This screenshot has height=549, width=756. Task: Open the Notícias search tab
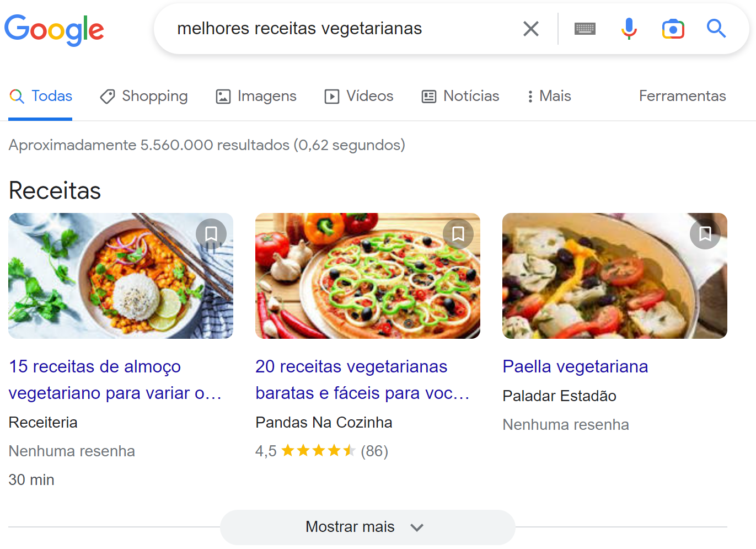[460, 96]
